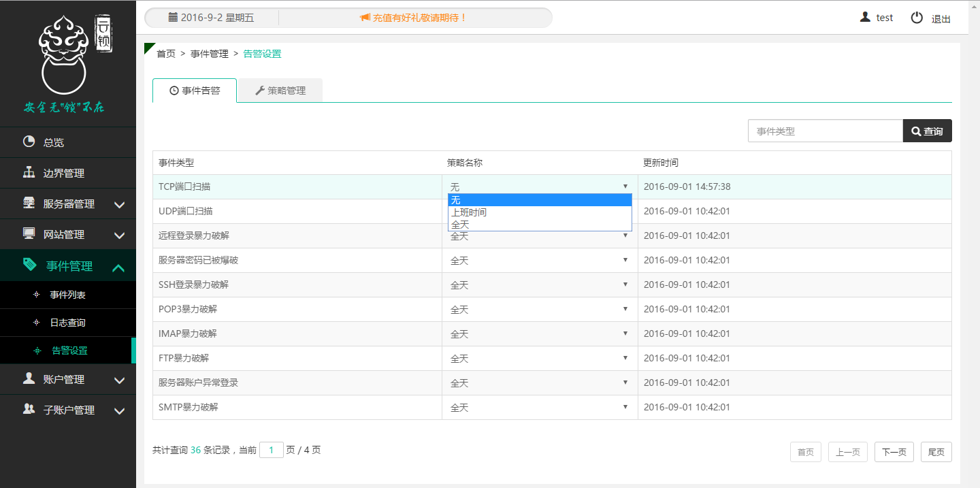Select 无 in the open dropdown list
980x488 pixels.
pyautogui.click(x=540, y=200)
